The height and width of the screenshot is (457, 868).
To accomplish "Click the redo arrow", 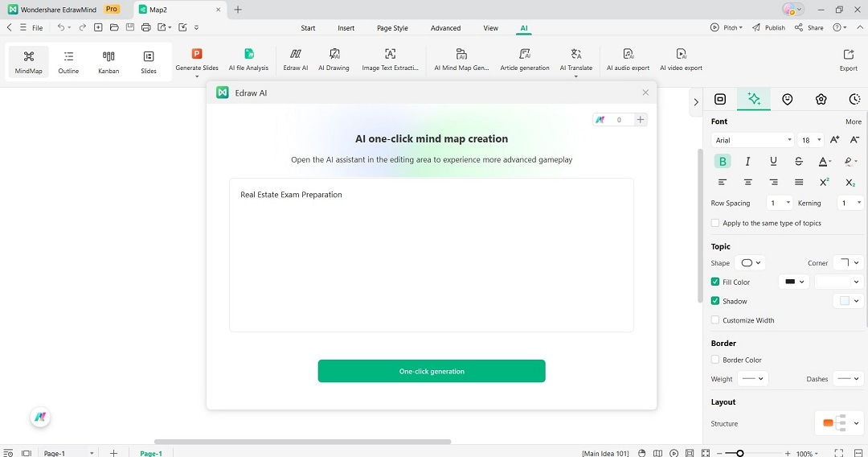I will pos(83,27).
